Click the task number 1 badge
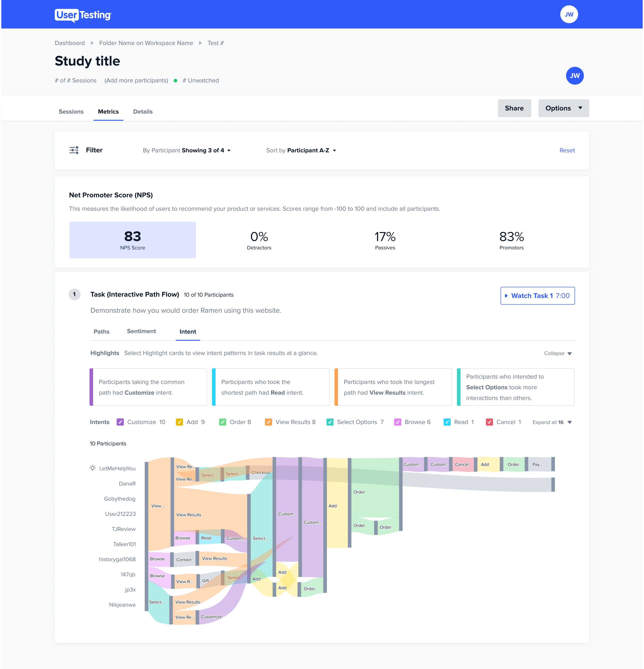The width and height of the screenshot is (644, 669). [x=74, y=294]
